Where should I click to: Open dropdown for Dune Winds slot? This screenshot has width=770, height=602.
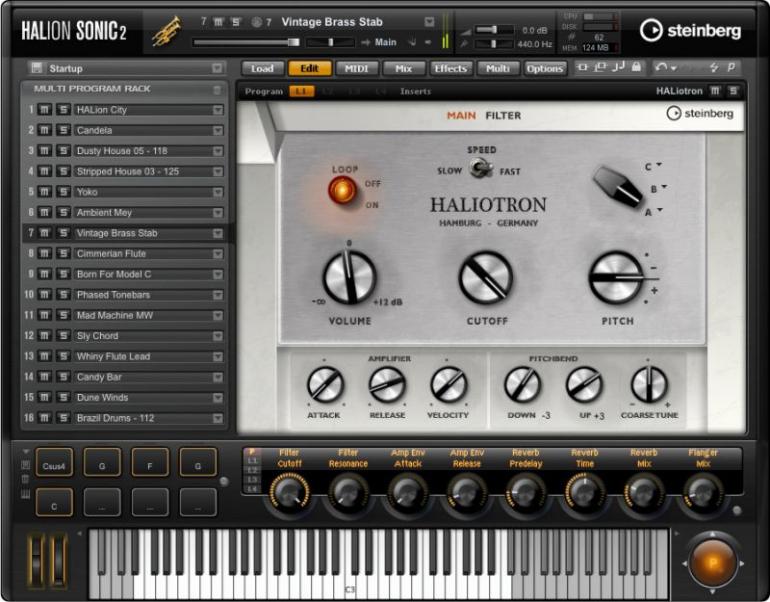tap(218, 398)
